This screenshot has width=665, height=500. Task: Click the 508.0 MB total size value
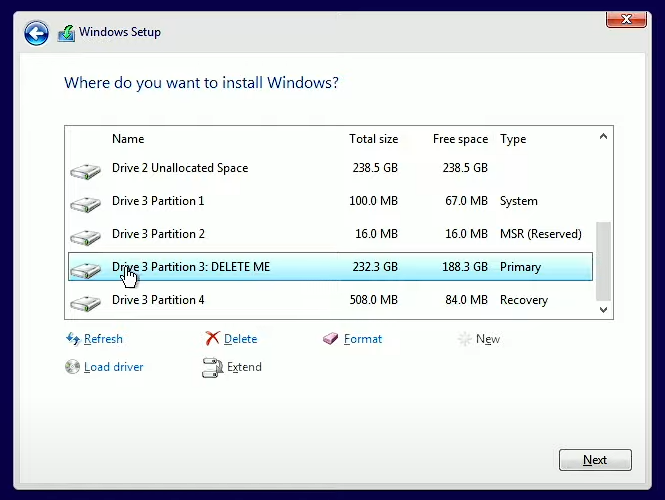pyautogui.click(x=374, y=300)
